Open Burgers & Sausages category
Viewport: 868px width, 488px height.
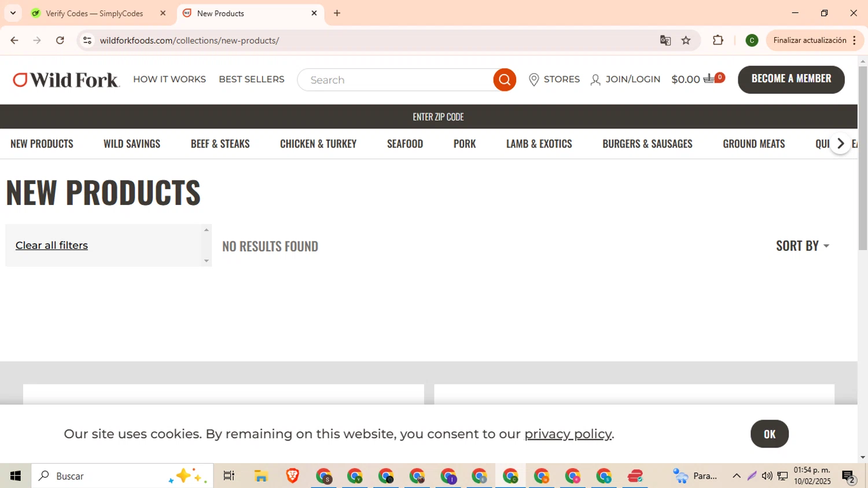[648, 144]
